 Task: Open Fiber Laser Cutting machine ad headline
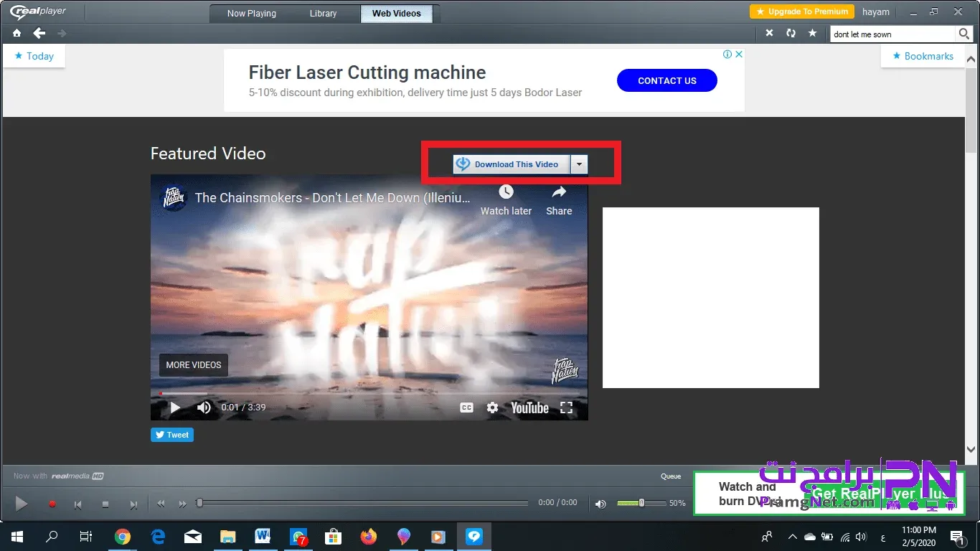pos(367,72)
